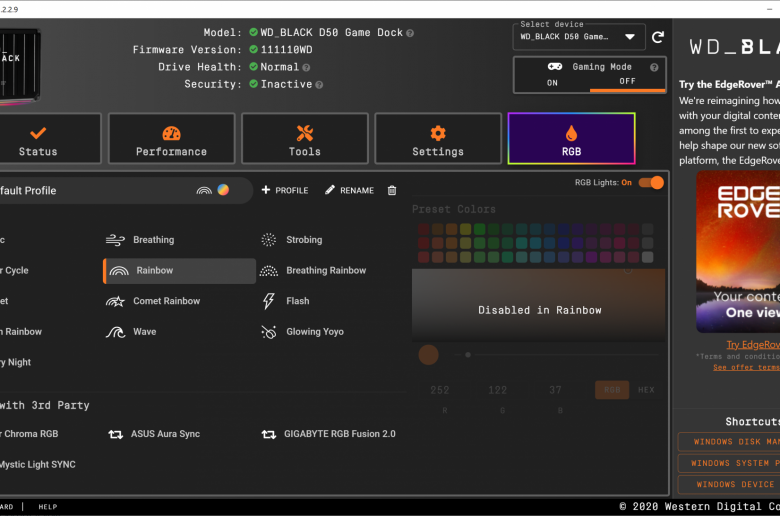Pick the grey preset swatch in bottom row
780x516 pixels.
[x=647, y=257]
